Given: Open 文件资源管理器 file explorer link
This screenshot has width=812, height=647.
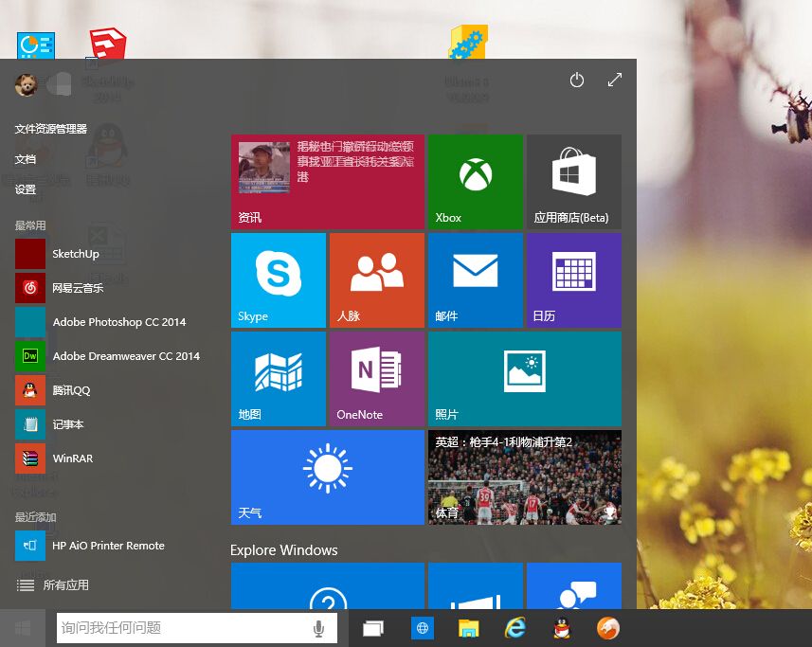Looking at the screenshot, I should click(51, 129).
